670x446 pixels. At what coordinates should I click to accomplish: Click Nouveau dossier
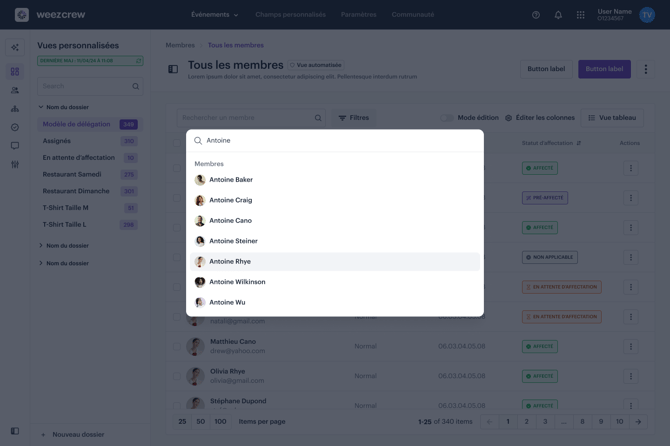point(73,434)
